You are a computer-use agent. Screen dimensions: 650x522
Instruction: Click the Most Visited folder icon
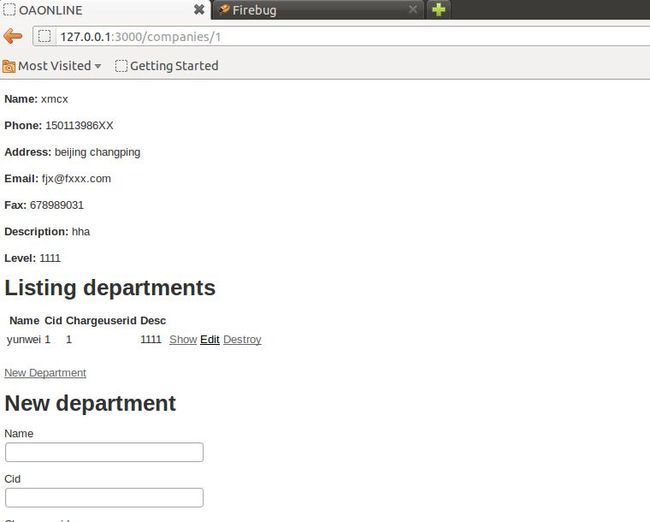point(9,66)
